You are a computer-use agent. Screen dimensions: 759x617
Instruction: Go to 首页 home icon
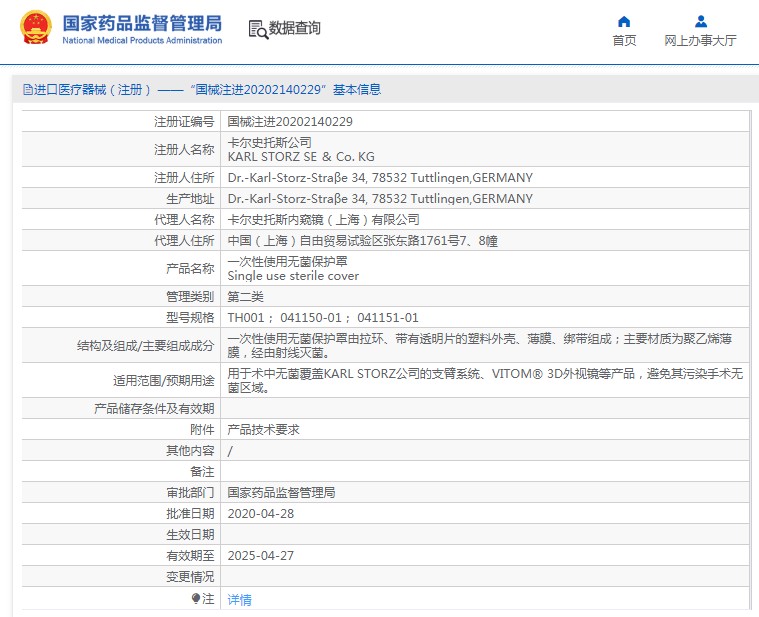tap(624, 21)
